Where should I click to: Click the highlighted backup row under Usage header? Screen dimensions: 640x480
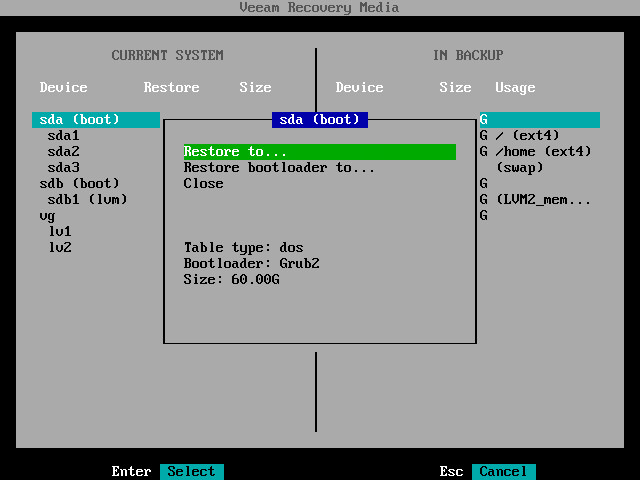[540, 120]
